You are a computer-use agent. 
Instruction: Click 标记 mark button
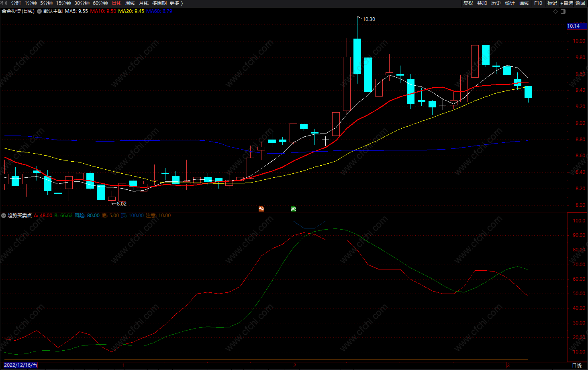pyautogui.click(x=552, y=3)
